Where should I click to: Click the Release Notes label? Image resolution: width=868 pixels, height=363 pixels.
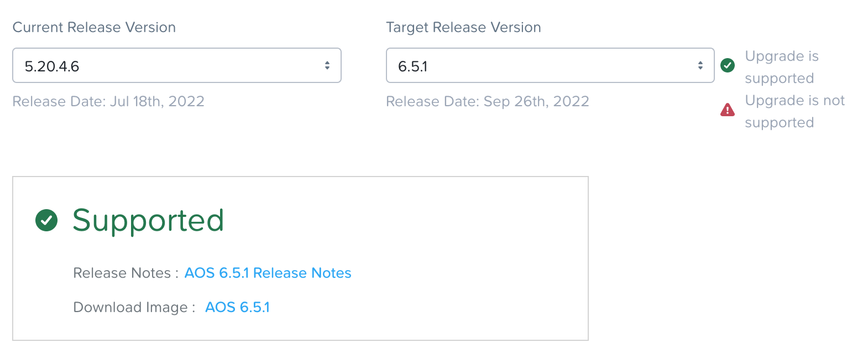tap(126, 273)
